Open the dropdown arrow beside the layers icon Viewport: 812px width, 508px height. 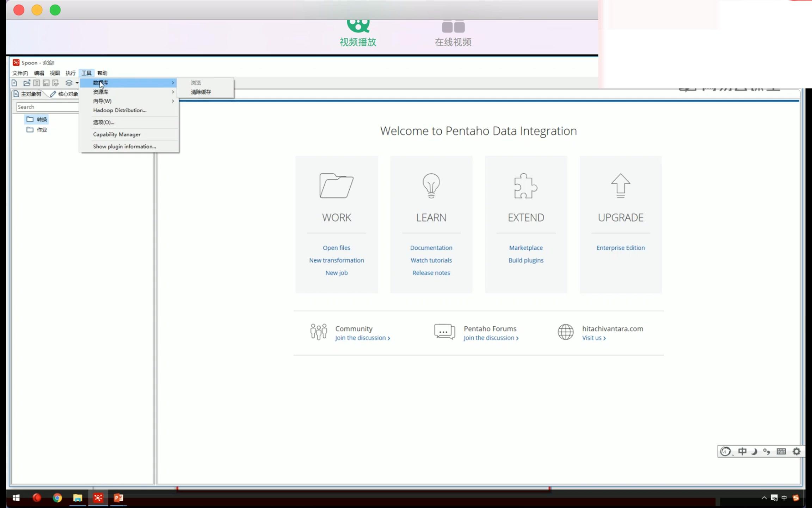click(77, 83)
